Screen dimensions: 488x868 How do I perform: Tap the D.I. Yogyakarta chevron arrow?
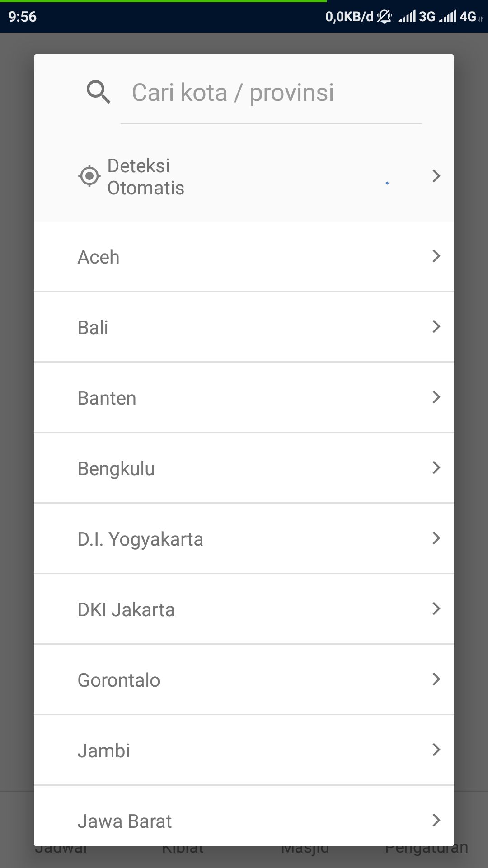click(436, 538)
